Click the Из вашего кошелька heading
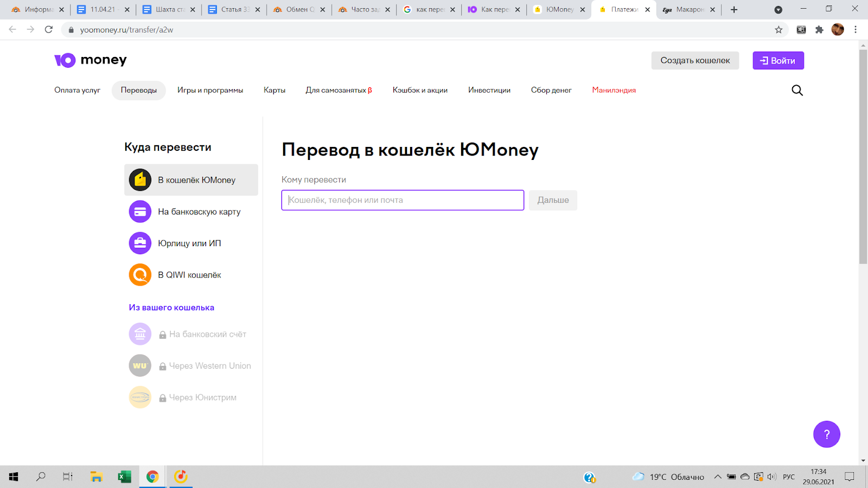This screenshot has height=488, width=868. pyautogui.click(x=171, y=307)
